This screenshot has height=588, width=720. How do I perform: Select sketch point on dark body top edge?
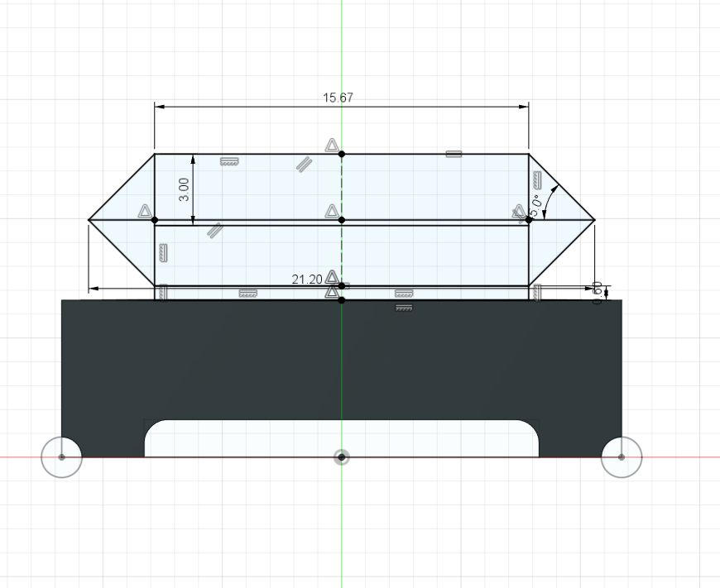click(342, 300)
